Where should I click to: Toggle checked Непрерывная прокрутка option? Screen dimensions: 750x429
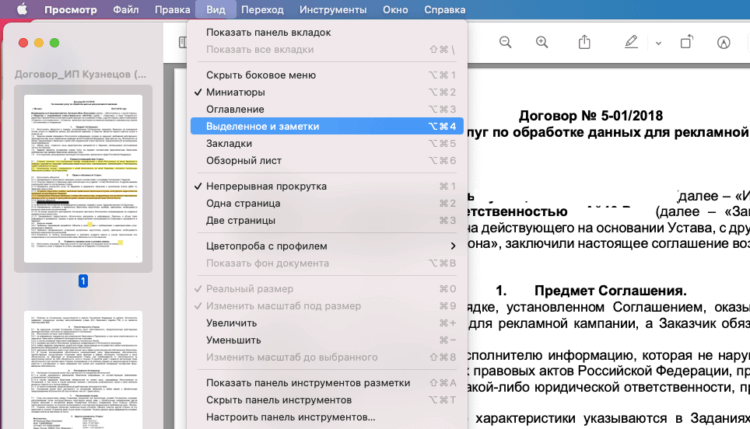[x=327, y=186]
